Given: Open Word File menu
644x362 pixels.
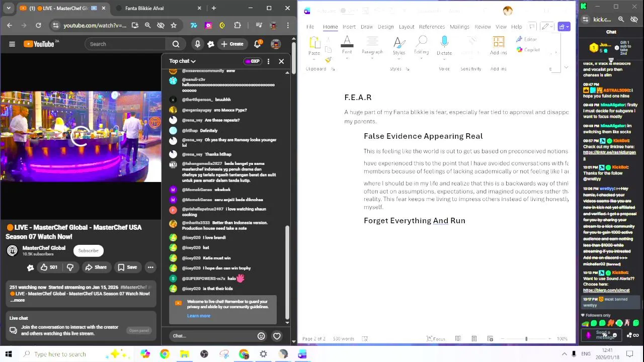Looking at the screenshot, I should point(310,27).
